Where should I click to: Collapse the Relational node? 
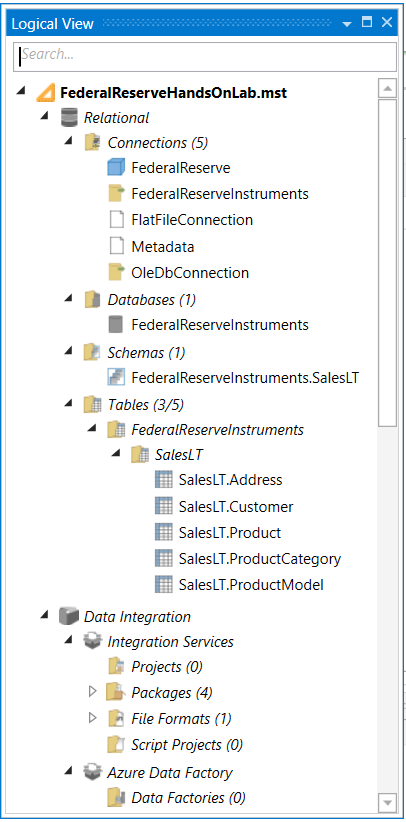(x=45, y=115)
